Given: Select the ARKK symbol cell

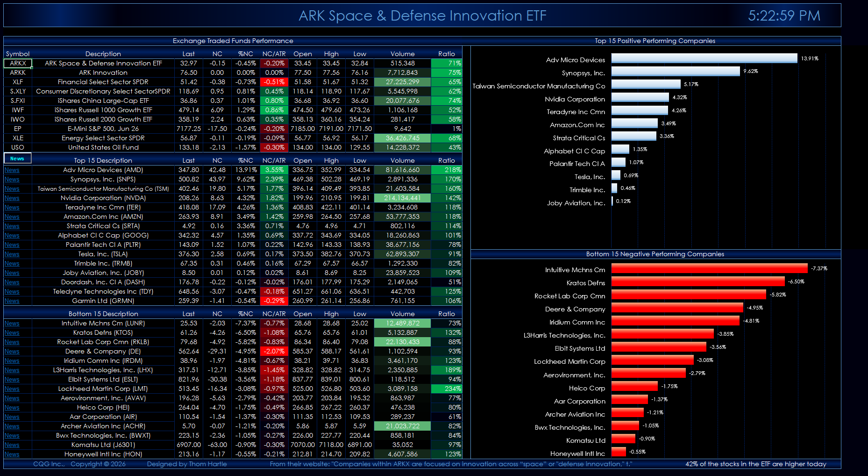Looking at the screenshot, I should (18, 72).
